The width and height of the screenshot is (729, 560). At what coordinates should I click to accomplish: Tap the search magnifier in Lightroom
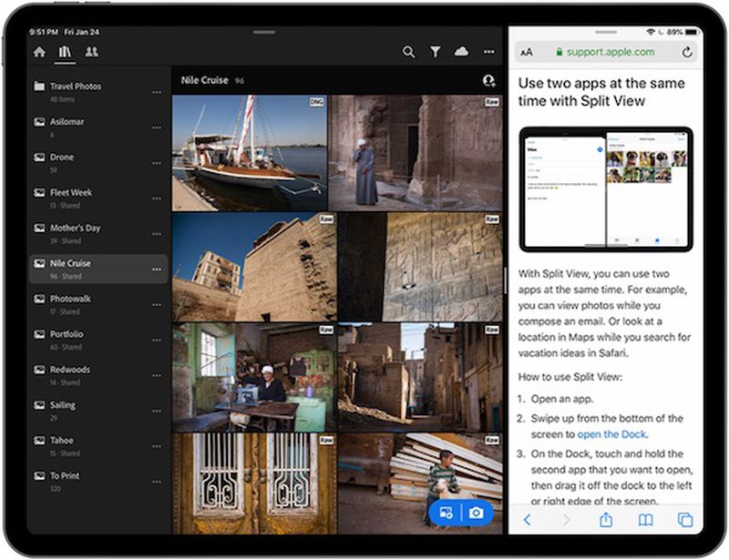coord(408,52)
